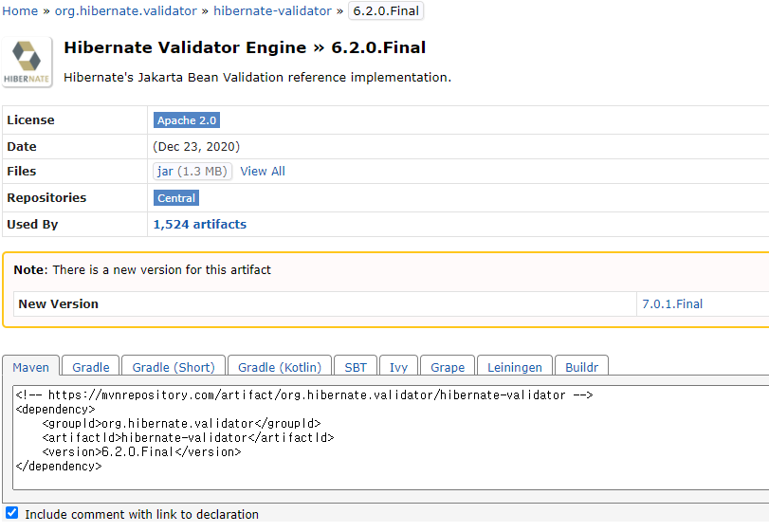Click the date text (Dec 23, 2020)
Screen dimensions: 769x532
196,147
